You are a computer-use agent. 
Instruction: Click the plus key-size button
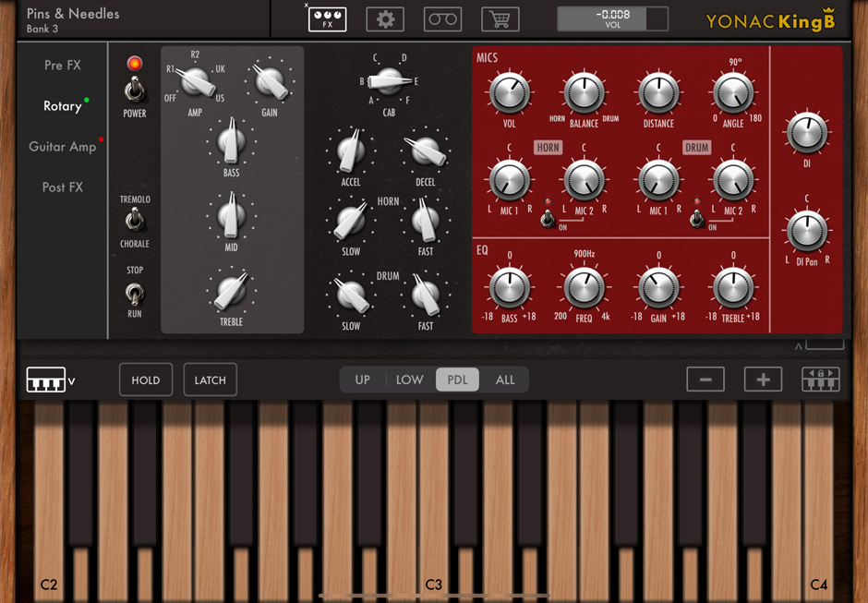tap(763, 380)
